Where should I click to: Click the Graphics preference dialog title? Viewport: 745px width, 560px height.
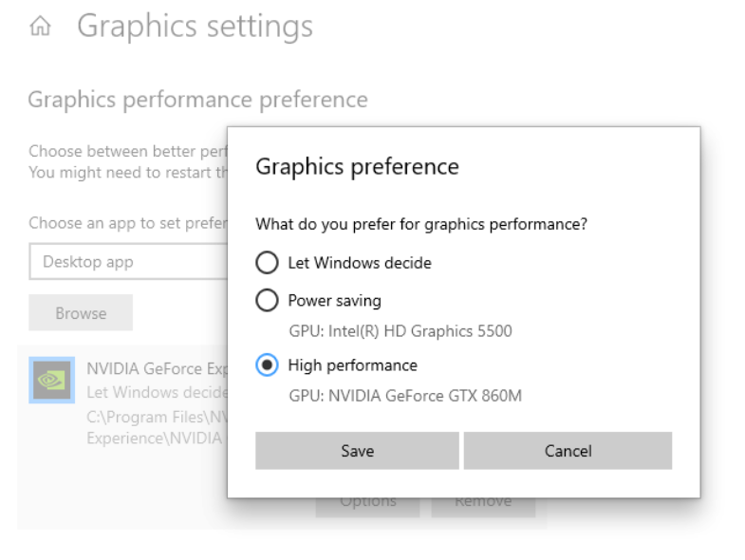pos(357,167)
